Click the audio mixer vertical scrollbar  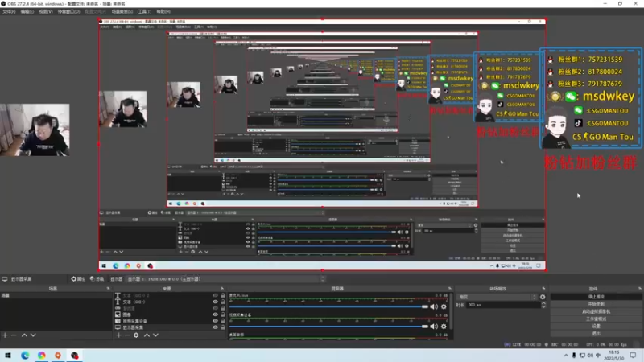tap(451, 311)
